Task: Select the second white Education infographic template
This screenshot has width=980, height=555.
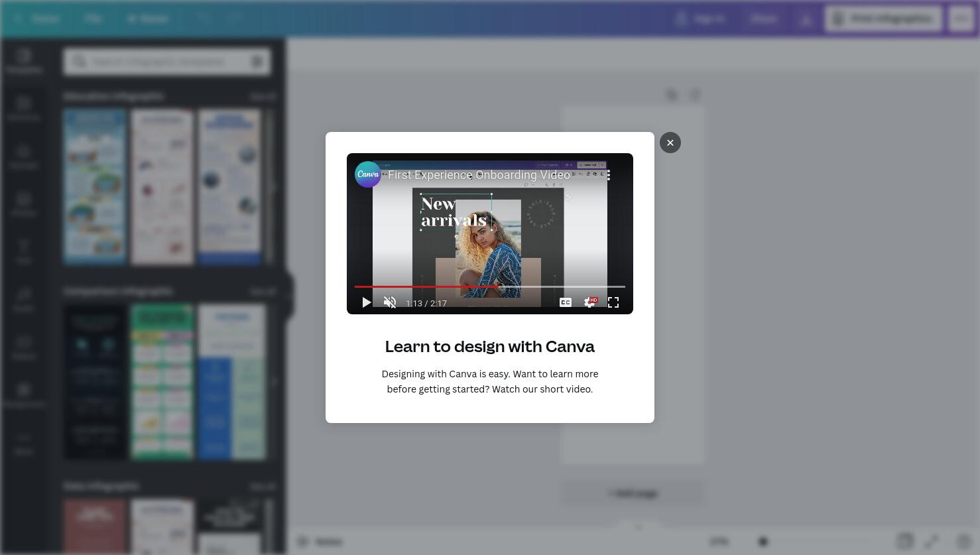Action: pyautogui.click(x=162, y=187)
